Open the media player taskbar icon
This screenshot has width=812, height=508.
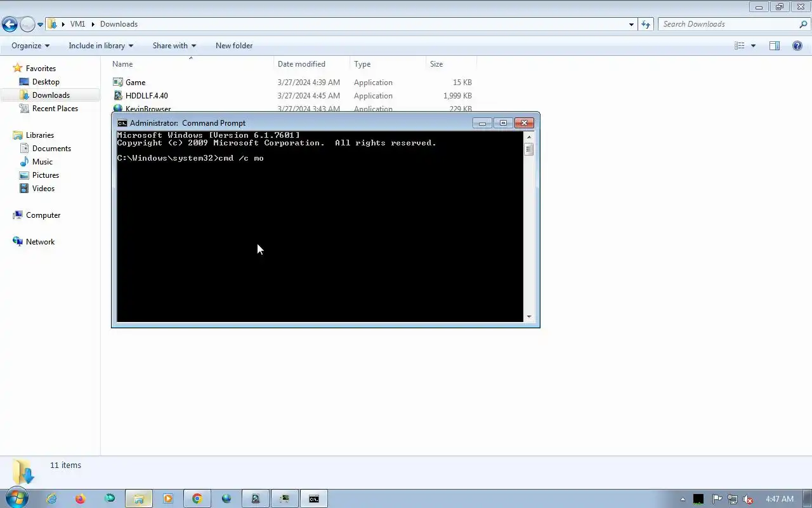[168, 498]
